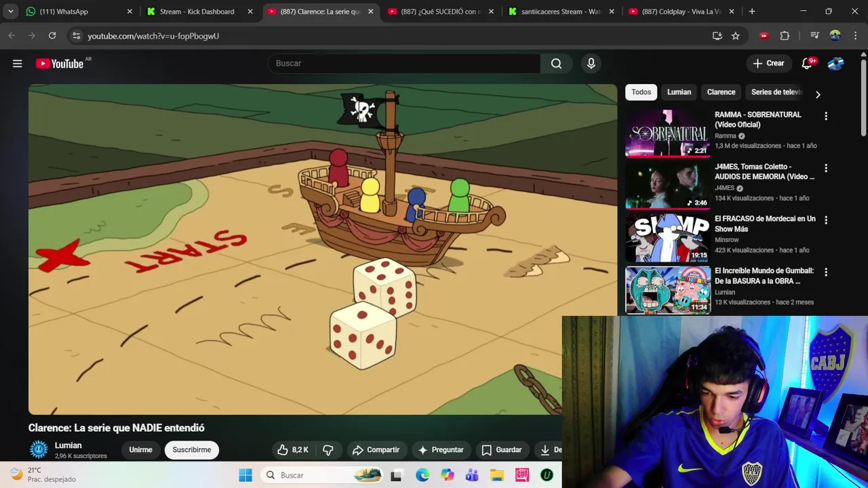
Task: Open options for RAMMA - SOBRENATURAL video
Action: pyautogui.click(x=826, y=116)
